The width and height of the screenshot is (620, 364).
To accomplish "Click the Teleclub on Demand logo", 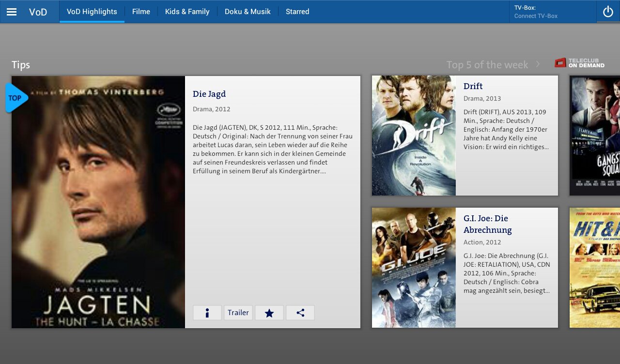I will click(x=580, y=63).
